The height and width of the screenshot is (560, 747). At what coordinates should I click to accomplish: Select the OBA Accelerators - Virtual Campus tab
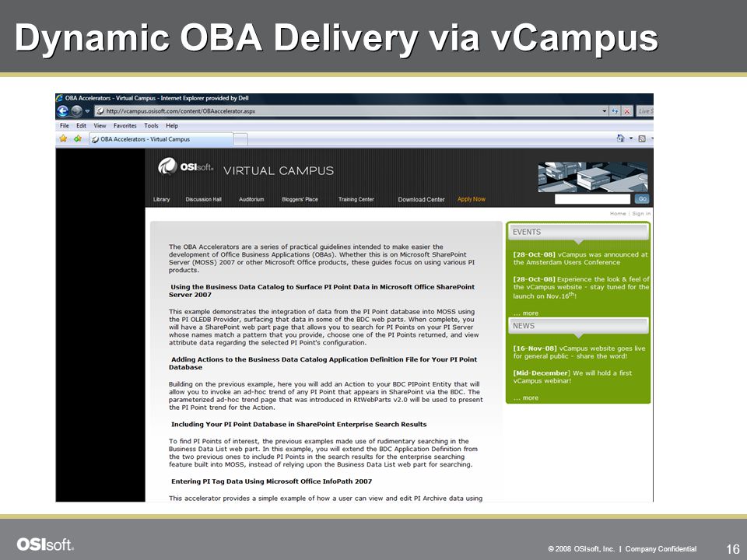[x=161, y=139]
